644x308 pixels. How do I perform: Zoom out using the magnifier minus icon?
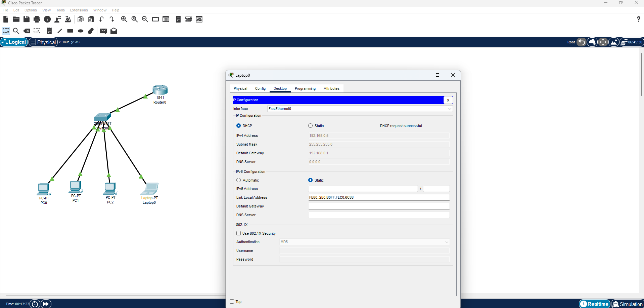point(145,19)
